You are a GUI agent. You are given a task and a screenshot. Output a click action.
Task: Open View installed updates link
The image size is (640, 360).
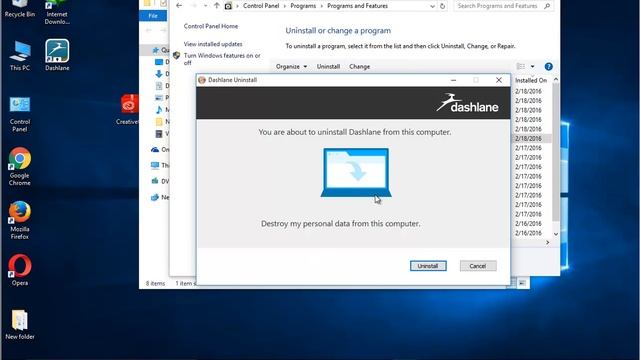213,44
